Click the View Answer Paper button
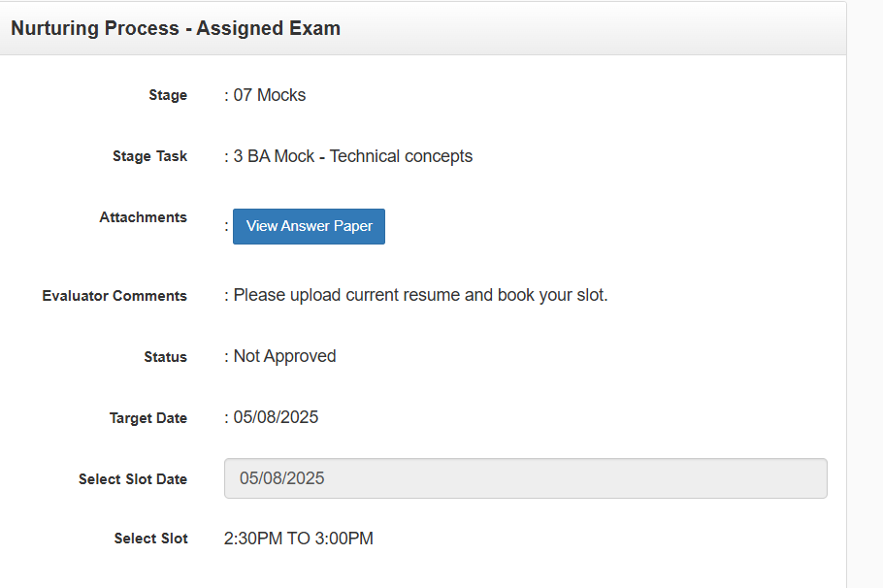This screenshot has width=883, height=588. click(x=309, y=226)
